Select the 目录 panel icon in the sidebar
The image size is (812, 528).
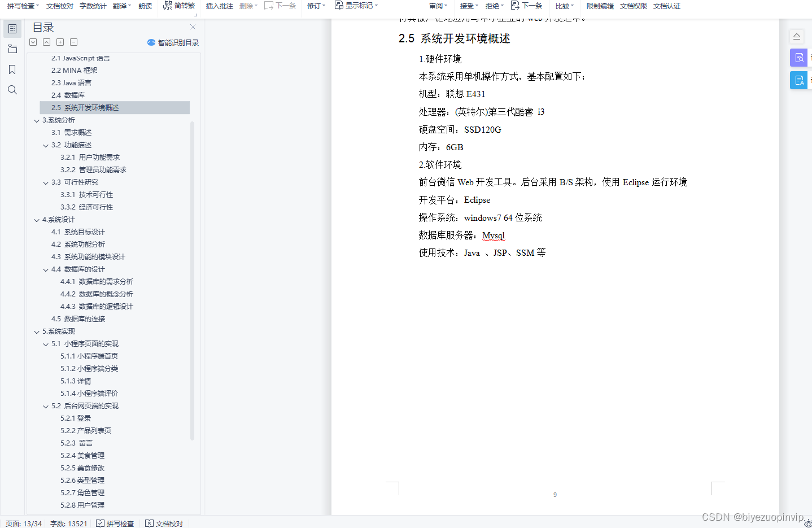pyautogui.click(x=12, y=28)
